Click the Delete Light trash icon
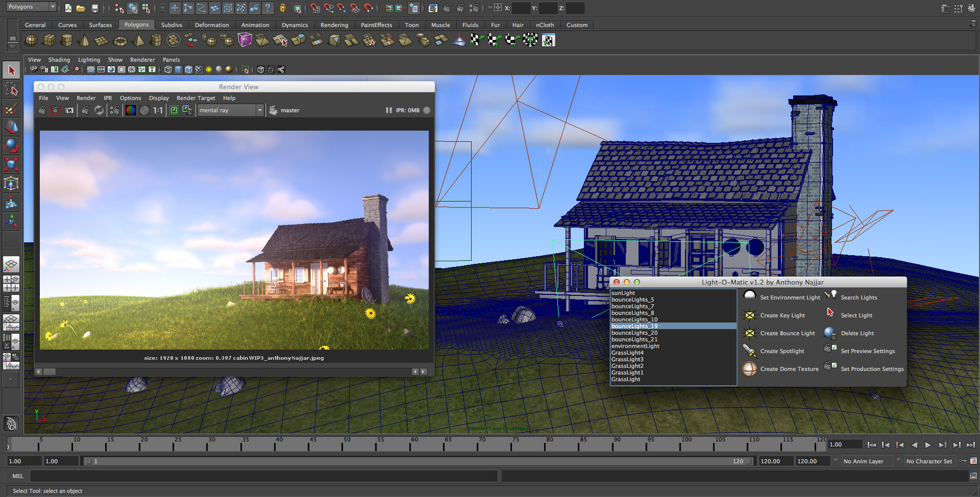The image size is (980, 497). tap(830, 333)
